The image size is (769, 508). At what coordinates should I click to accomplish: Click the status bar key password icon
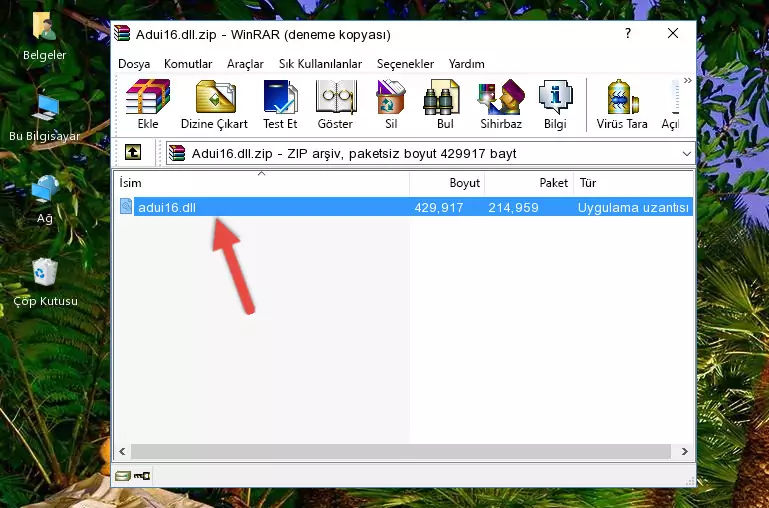click(x=142, y=476)
